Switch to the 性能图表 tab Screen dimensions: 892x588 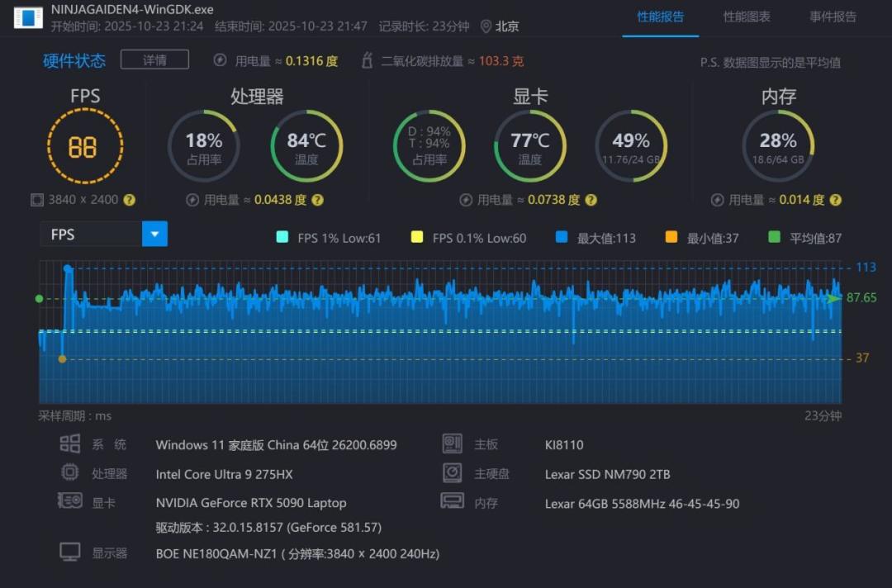(x=747, y=17)
